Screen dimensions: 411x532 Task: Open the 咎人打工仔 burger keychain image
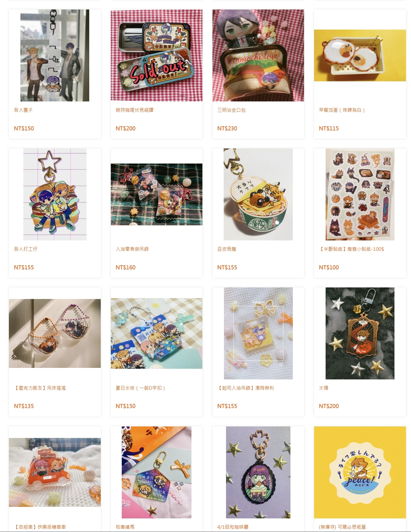pos(55,194)
